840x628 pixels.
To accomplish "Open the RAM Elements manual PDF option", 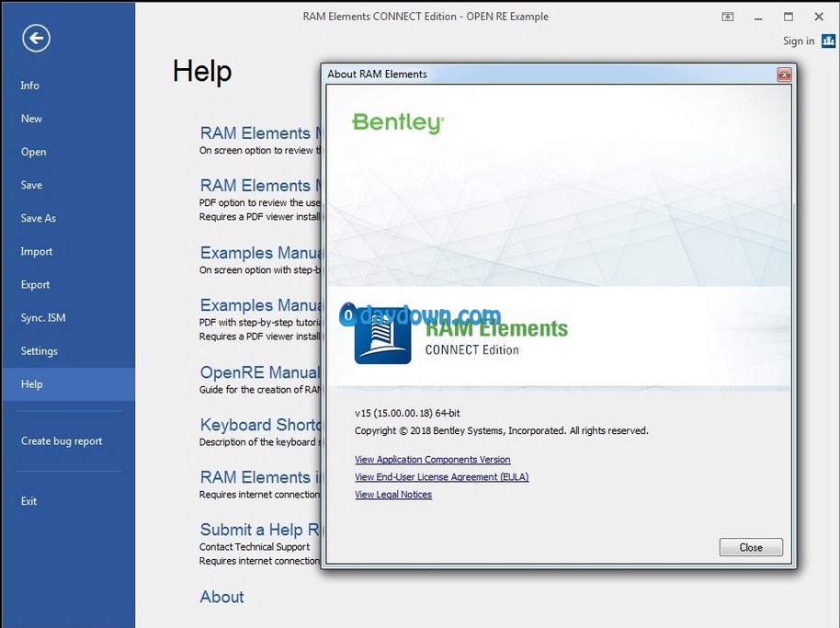I will click(x=259, y=186).
